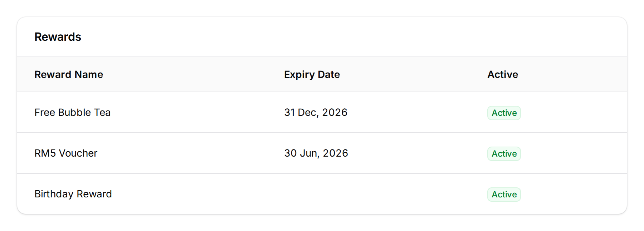
Task: Click the word 'Date' in Expiry Date header
Action: 328,74
